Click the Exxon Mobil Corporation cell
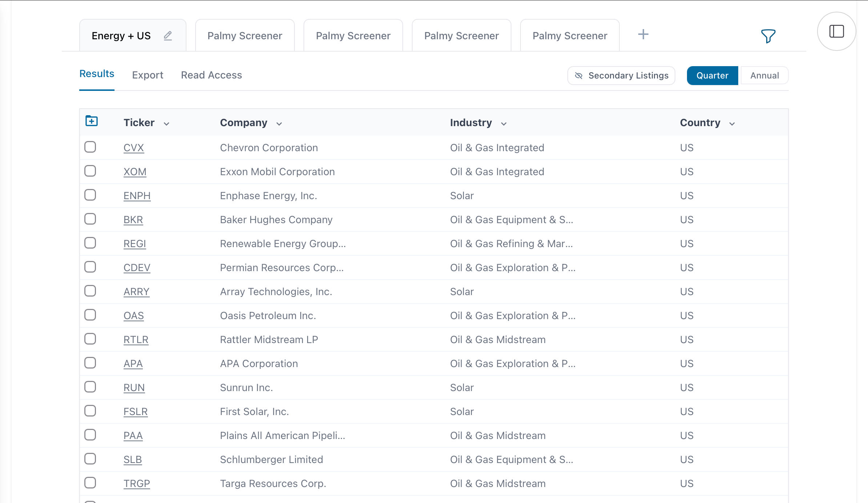This screenshot has height=503, width=868. (277, 172)
